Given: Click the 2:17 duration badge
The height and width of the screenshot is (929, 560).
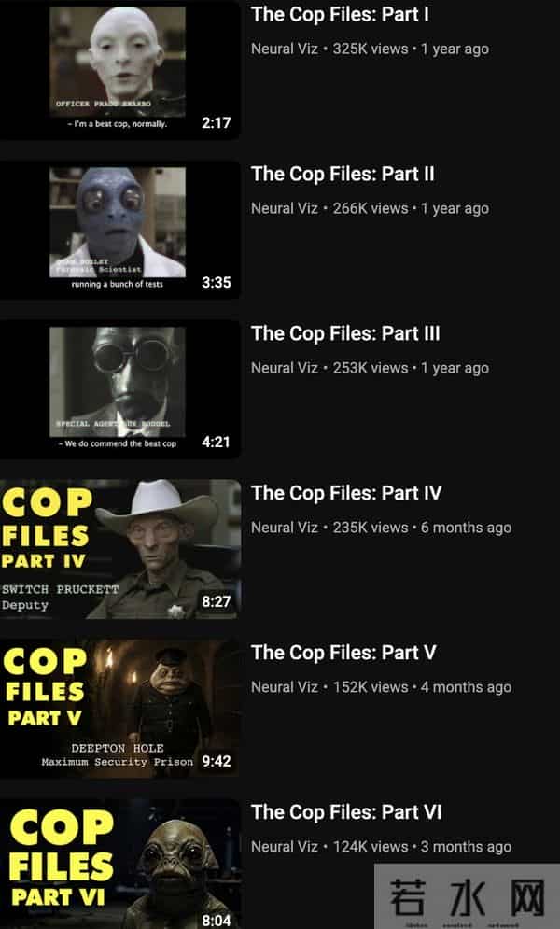Looking at the screenshot, I should (x=217, y=122).
